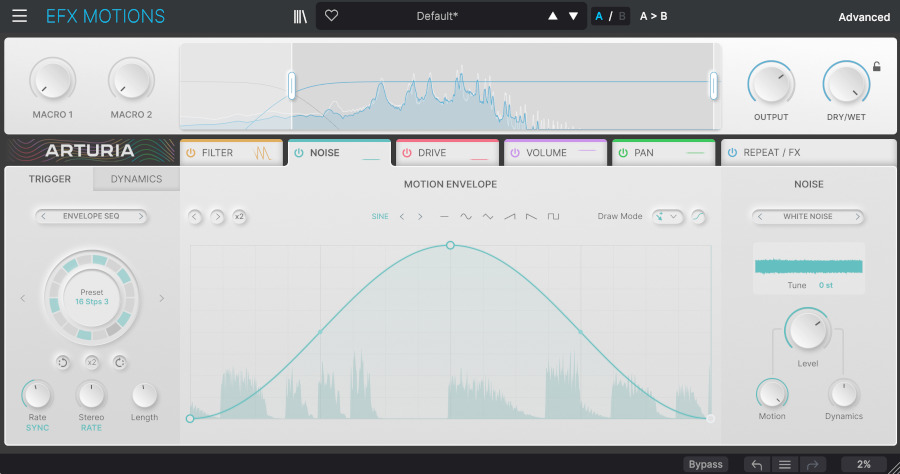The image size is (900, 474).
Task: Double the envelope with x2 button
Action: point(239,217)
